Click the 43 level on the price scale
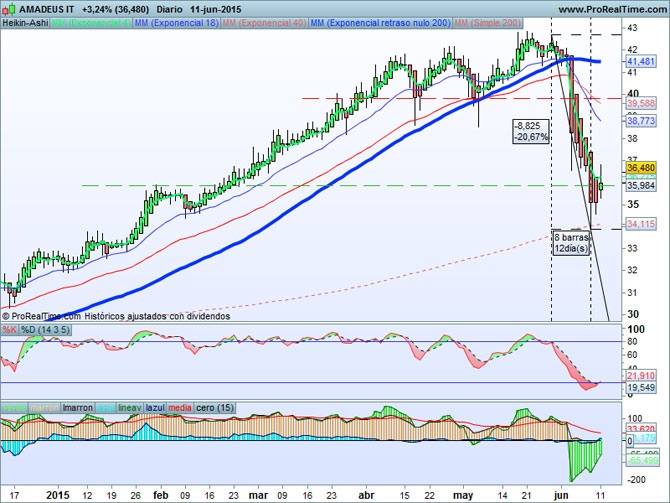 click(632, 28)
